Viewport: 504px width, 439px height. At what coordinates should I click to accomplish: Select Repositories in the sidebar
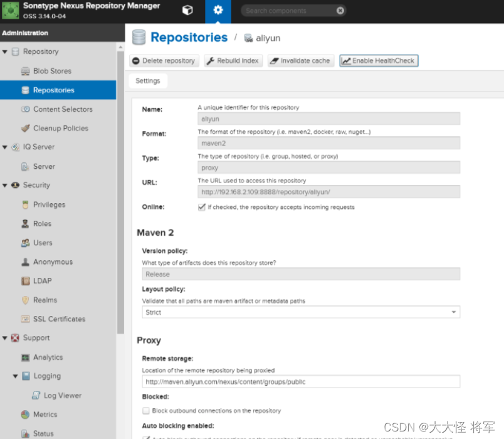click(x=58, y=90)
